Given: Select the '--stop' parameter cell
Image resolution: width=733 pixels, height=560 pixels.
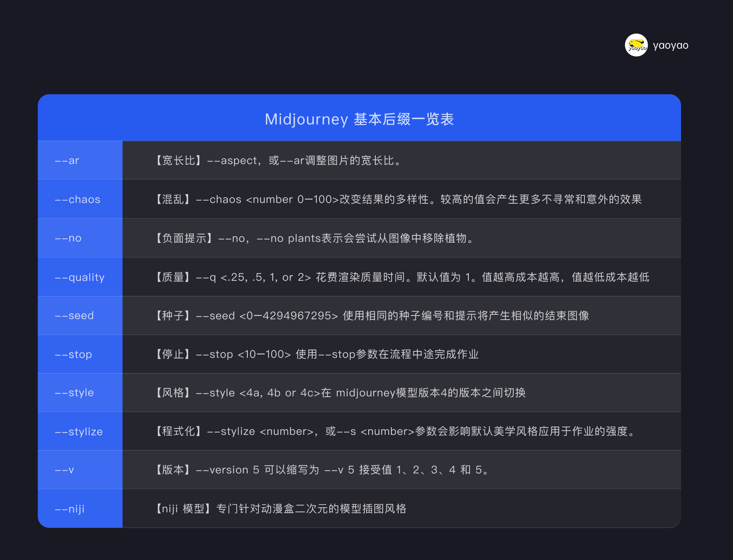Looking at the screenshot, I should 80,354.
